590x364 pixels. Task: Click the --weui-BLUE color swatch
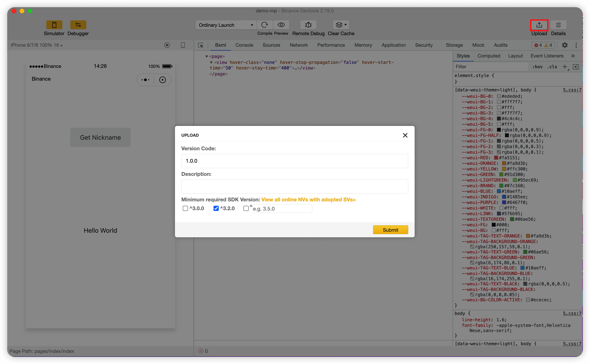[x=499, y=191]
